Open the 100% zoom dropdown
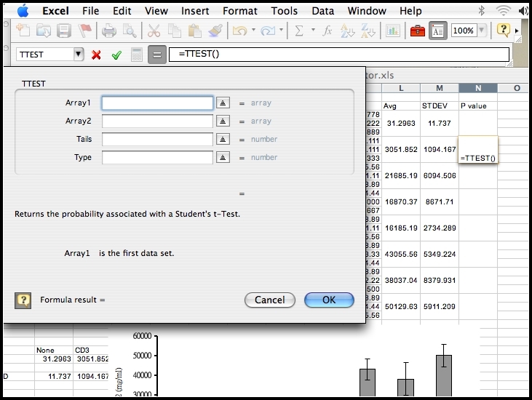The width and height of the screenshot is (532, 400). tap(481, 31)
